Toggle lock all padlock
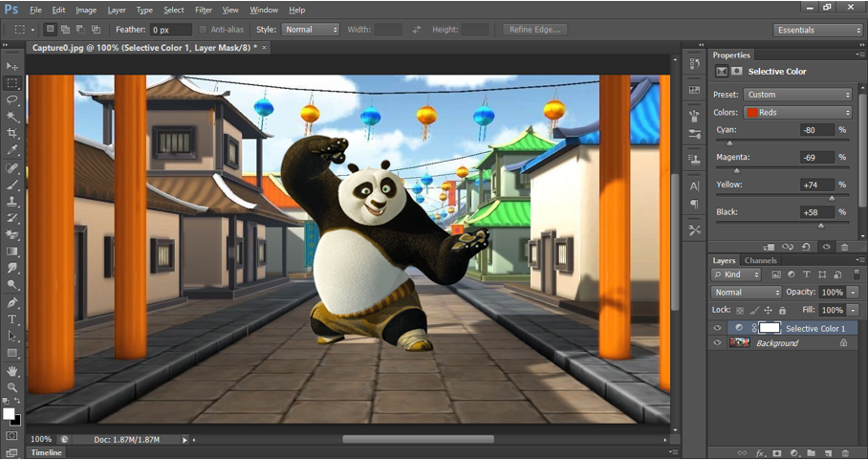The image size is (868, 460). pos(782,311)
